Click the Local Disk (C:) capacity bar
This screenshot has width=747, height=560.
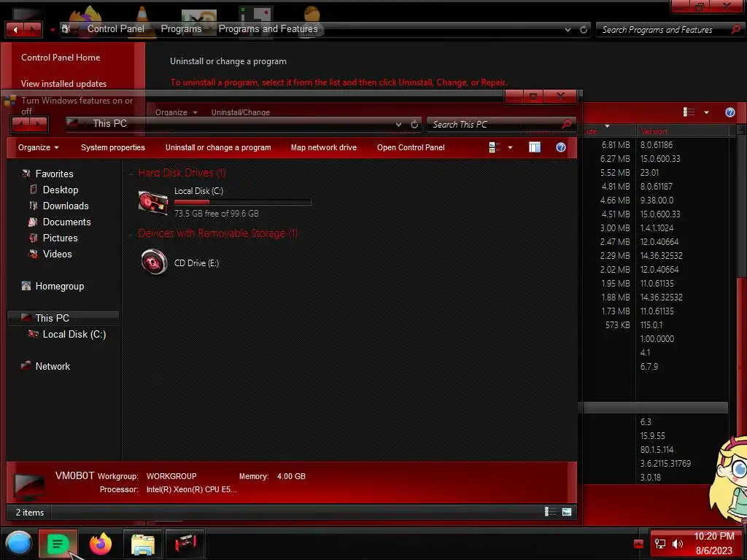pyautogui.click(x=242, y=203)
